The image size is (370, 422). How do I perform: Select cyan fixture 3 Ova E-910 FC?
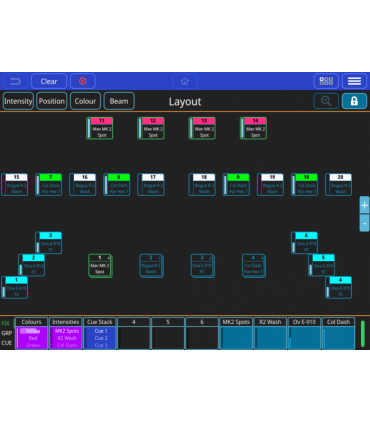(49, 243)
